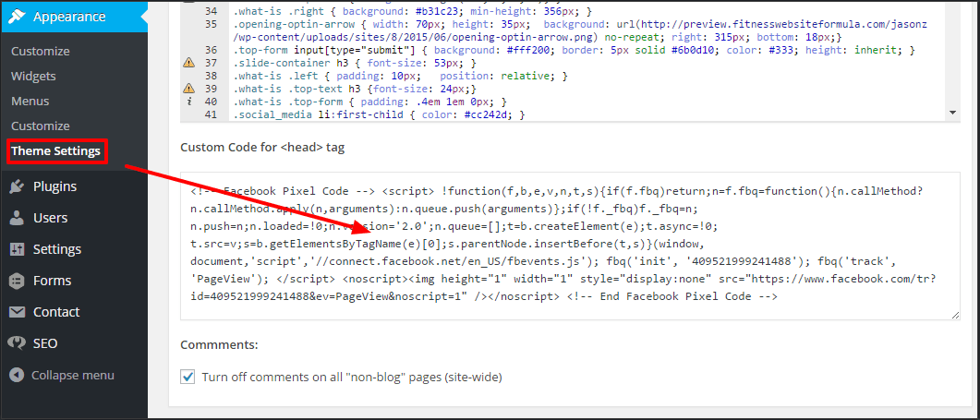Open the Appearance menu
The width and height of the screenshot is (980, 420).
pos(74,17)
